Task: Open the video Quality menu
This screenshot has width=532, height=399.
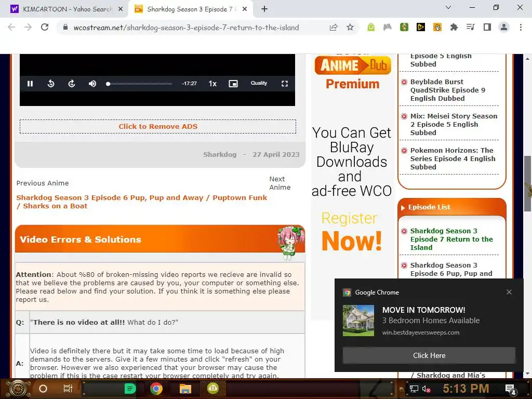Action: 259,83
